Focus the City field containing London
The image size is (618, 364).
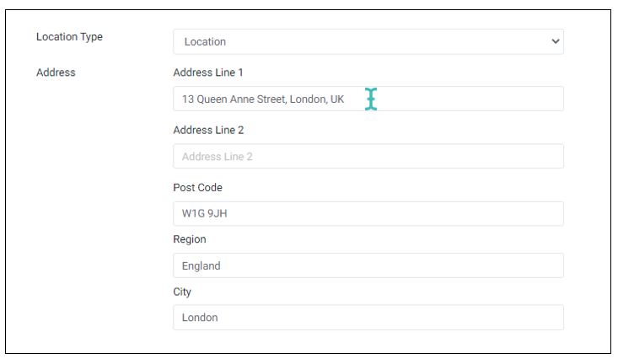(x=368, y=317)
